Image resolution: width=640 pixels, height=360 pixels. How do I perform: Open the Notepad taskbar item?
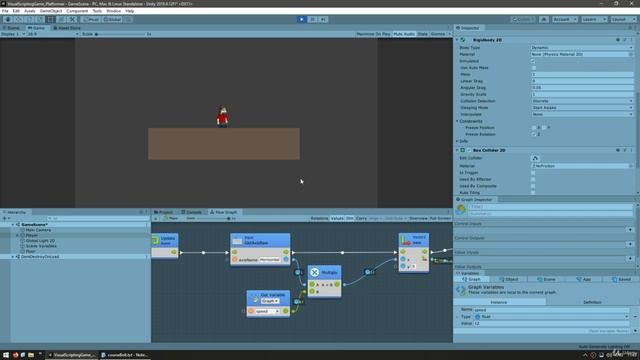click(x=124, y=355)
